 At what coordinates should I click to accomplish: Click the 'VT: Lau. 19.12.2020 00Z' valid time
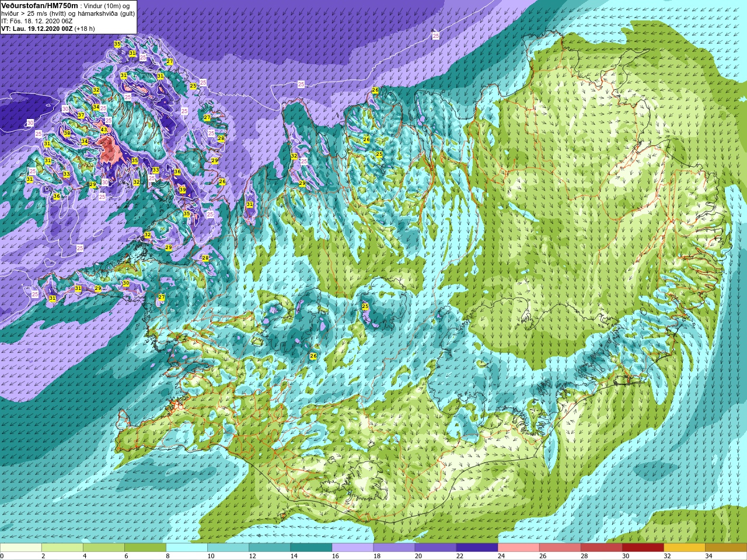tap(36, 29)
